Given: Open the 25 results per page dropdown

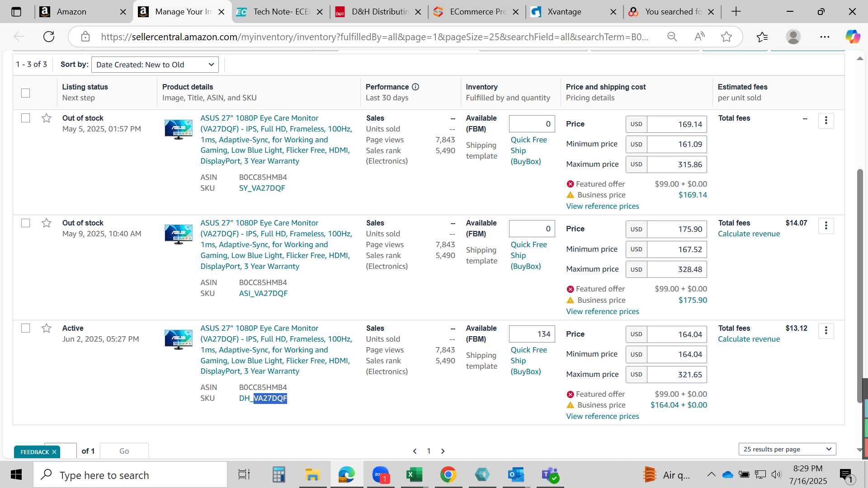Looking at the screenshot, I should click(788, 449).
